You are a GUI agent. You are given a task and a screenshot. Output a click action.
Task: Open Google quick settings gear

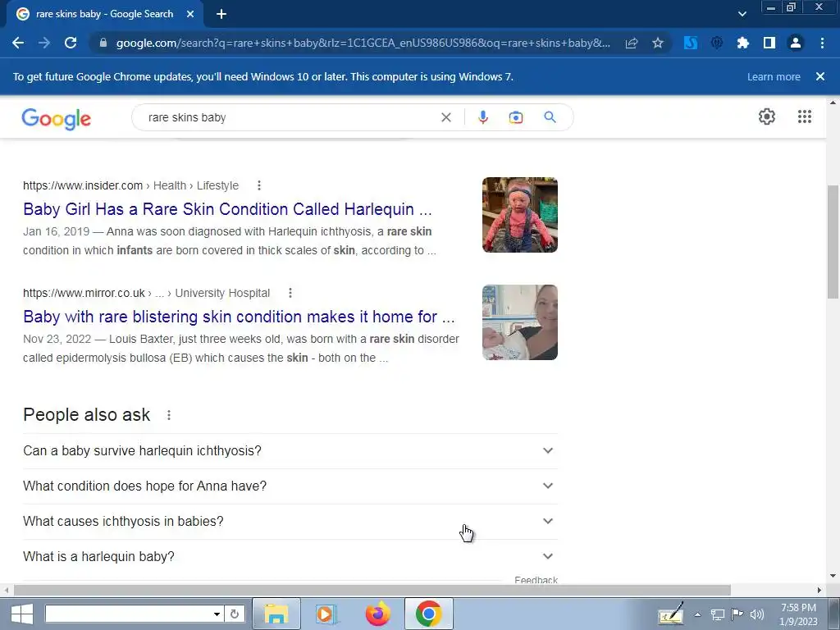[767, 116]
